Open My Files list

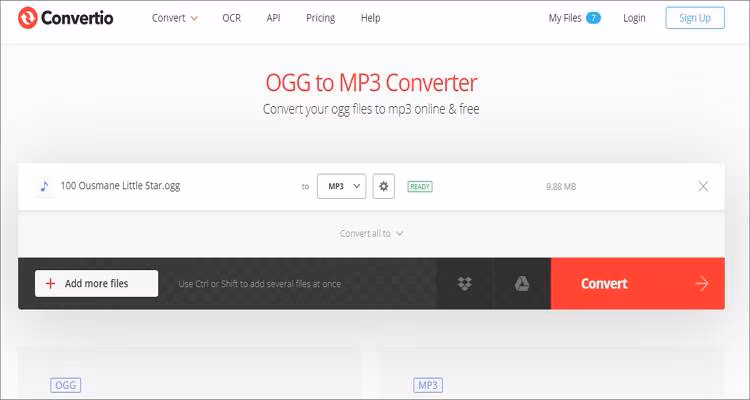574,18
